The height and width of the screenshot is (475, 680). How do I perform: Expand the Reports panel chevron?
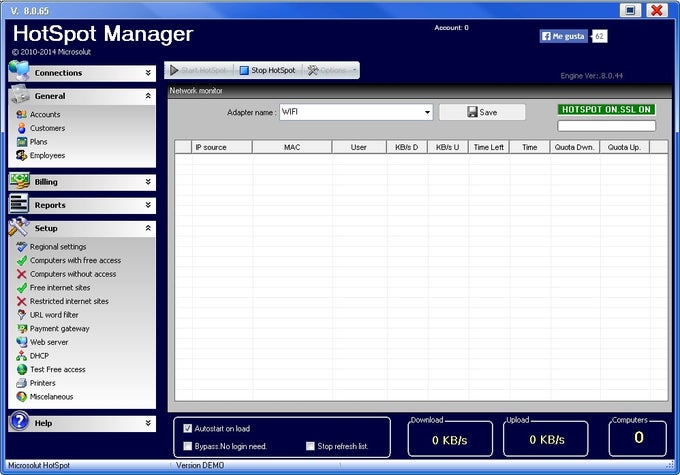pos(148,205)
